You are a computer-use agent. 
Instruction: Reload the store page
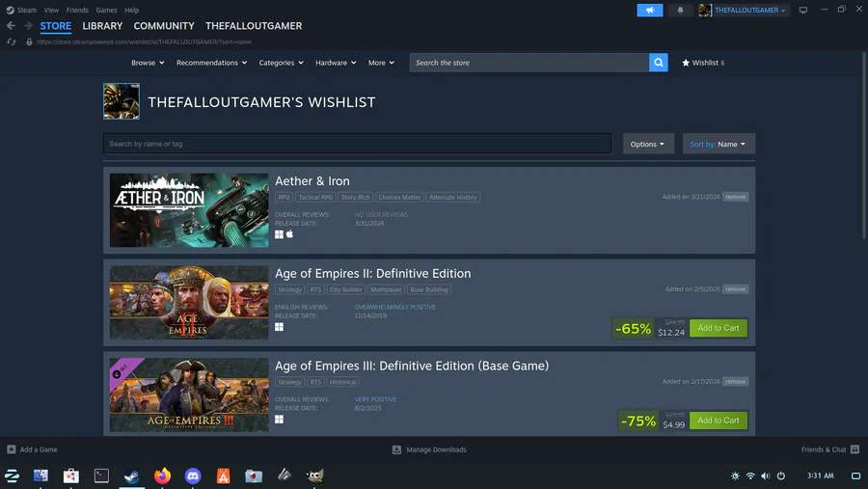pos(11,41)
